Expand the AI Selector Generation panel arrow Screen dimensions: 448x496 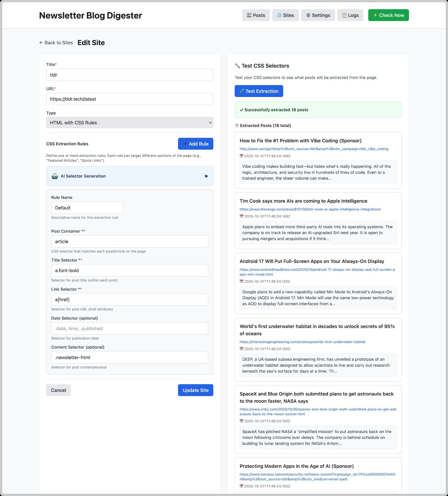coord(206,176)
